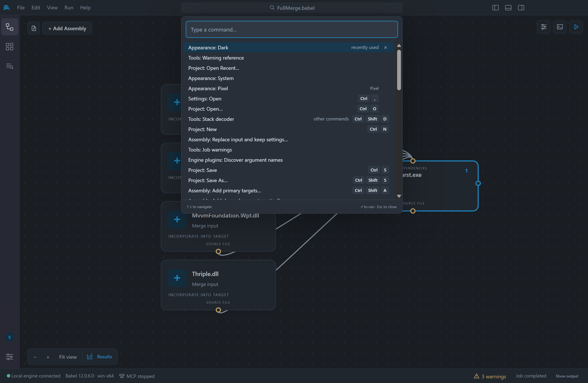Open job settings sliders icon top right
This screenshot has height=383, width=588.
click(543, 27)
